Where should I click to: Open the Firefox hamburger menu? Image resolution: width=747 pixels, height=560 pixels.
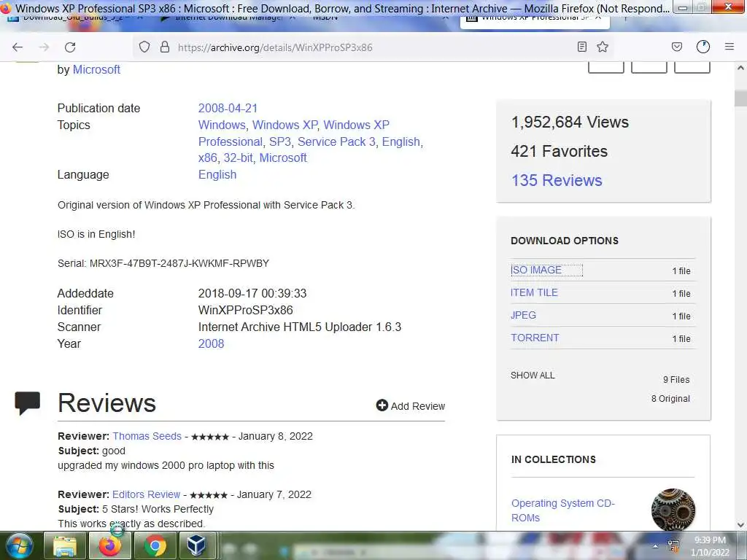pyautogui.click(x=729, y=47)
